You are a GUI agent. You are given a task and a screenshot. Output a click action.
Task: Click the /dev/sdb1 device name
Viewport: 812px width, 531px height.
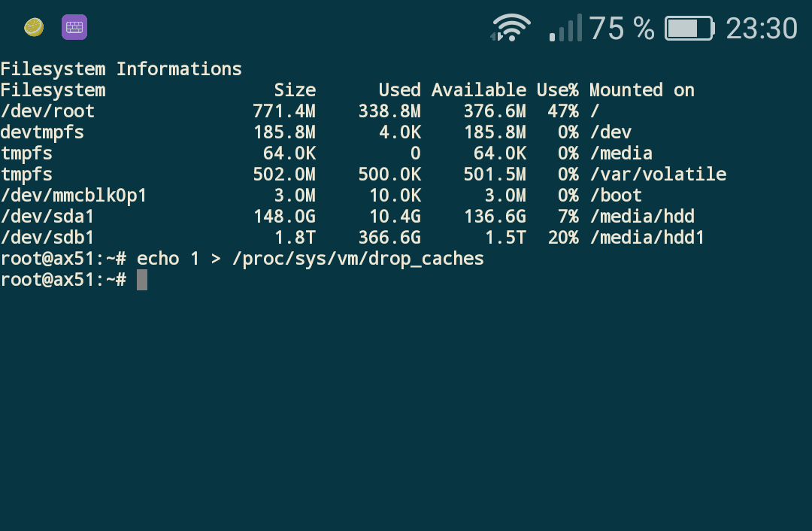47,238
